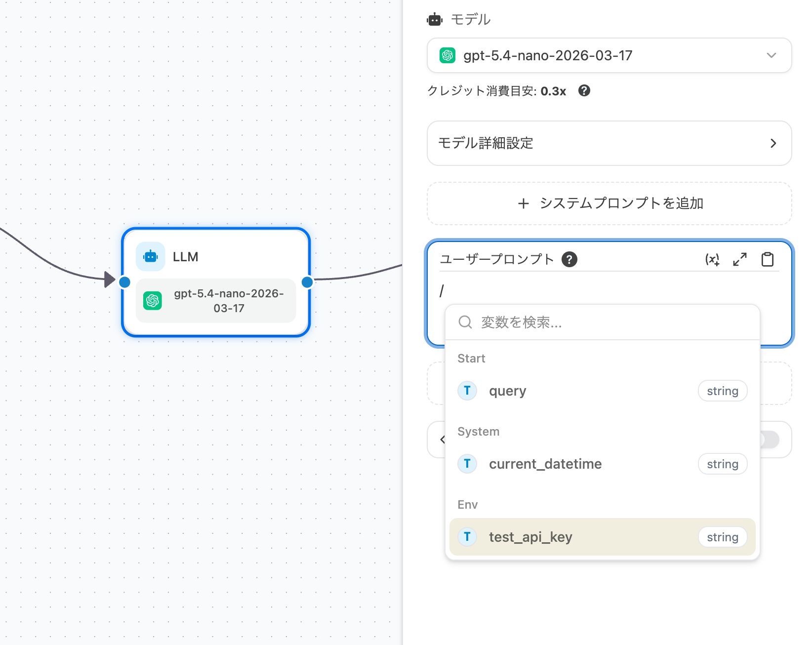Select the query variable from Start
The width and height of the screenshot is (812, 645).
(x=603, y=391)
